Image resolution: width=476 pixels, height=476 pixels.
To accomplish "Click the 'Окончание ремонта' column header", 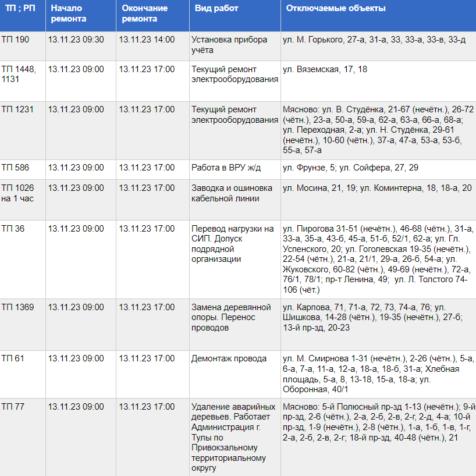I will [x=152, y=16].
